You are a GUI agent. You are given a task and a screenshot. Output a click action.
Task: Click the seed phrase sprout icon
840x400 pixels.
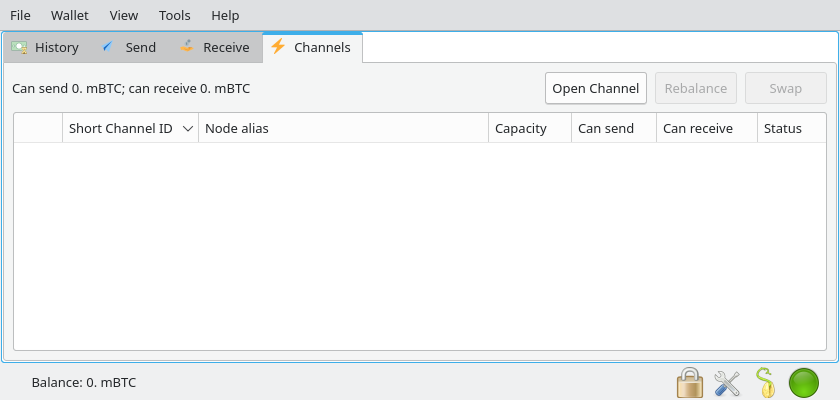(765, 382)
